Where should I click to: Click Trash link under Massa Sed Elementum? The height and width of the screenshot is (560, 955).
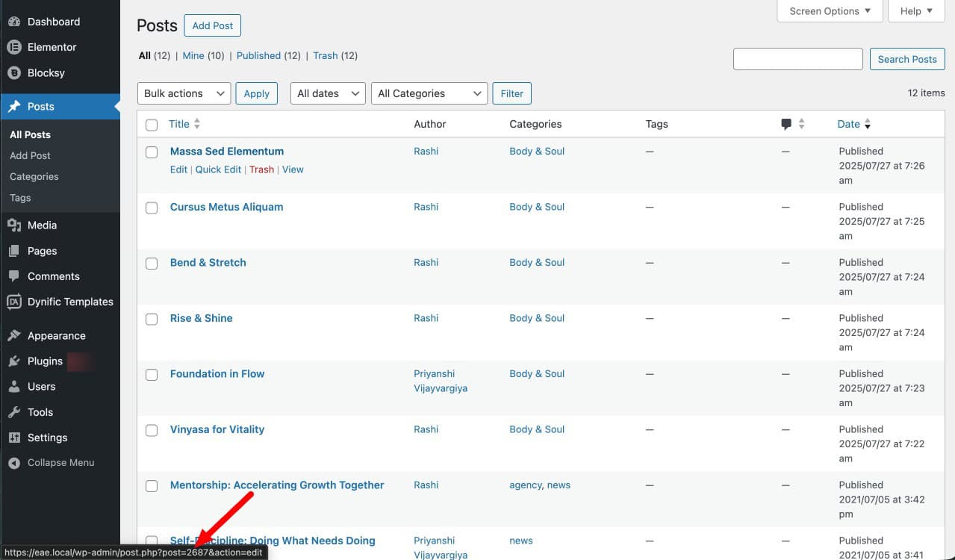coord(261,169)
